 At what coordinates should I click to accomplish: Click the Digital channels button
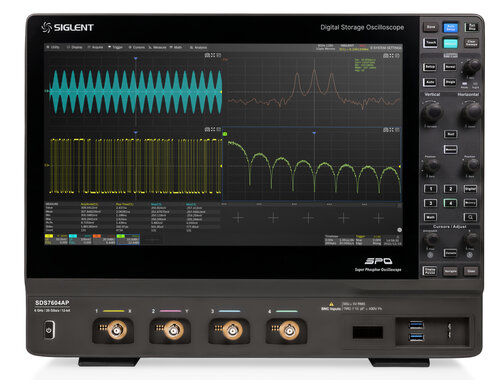[x=470, y=189]
